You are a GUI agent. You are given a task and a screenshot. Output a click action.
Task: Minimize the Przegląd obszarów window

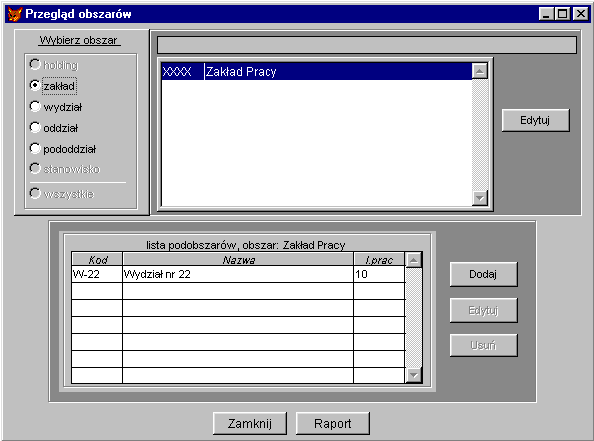click(x=547, y=14)
